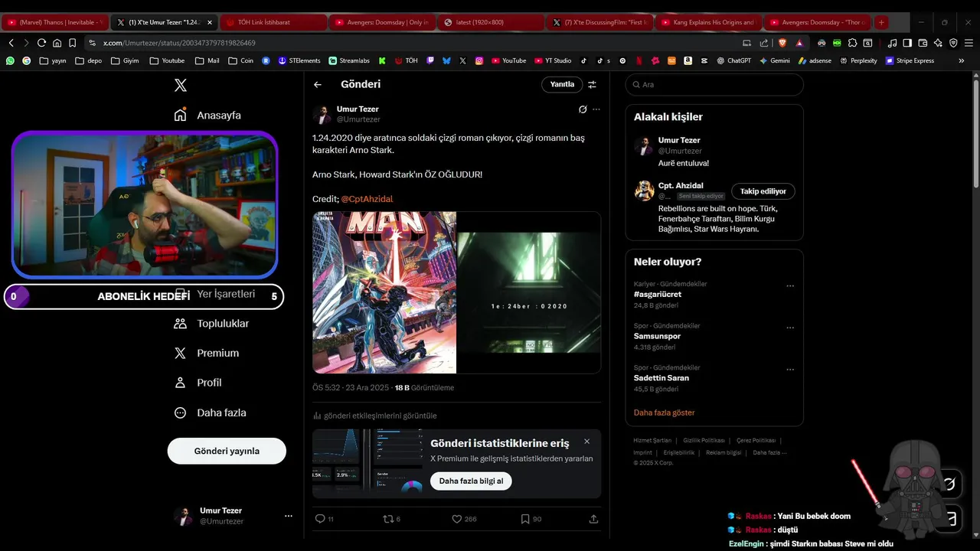Open the Brave VPN shield icon
980x551 pixels.
[x=953, y=43]
